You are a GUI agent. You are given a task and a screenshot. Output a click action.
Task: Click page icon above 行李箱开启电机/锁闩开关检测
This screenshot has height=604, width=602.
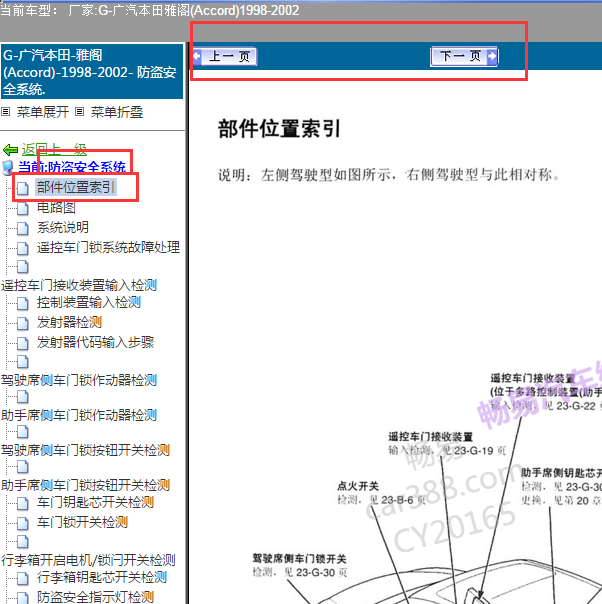[x=23, y=542]
